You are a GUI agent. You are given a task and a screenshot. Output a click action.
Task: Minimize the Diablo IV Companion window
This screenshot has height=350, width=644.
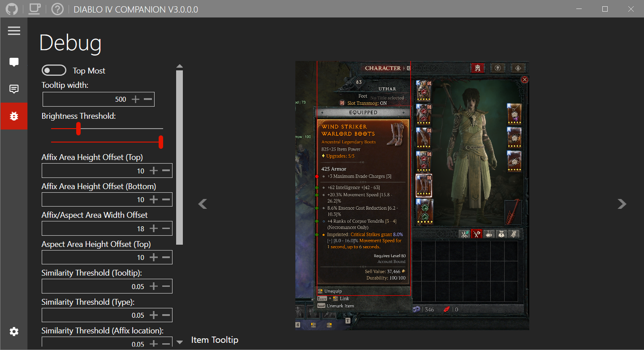(x=579, y=9)
